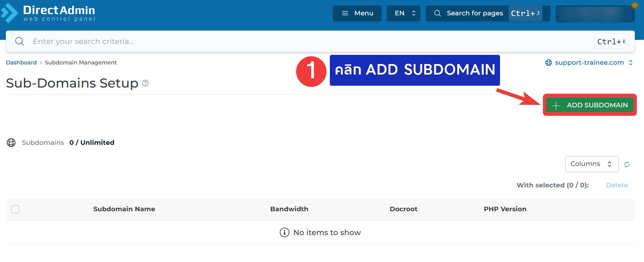Click the globe icon next to Subdomains count
This screenshot has width=644, height=262.
(11, 143)
